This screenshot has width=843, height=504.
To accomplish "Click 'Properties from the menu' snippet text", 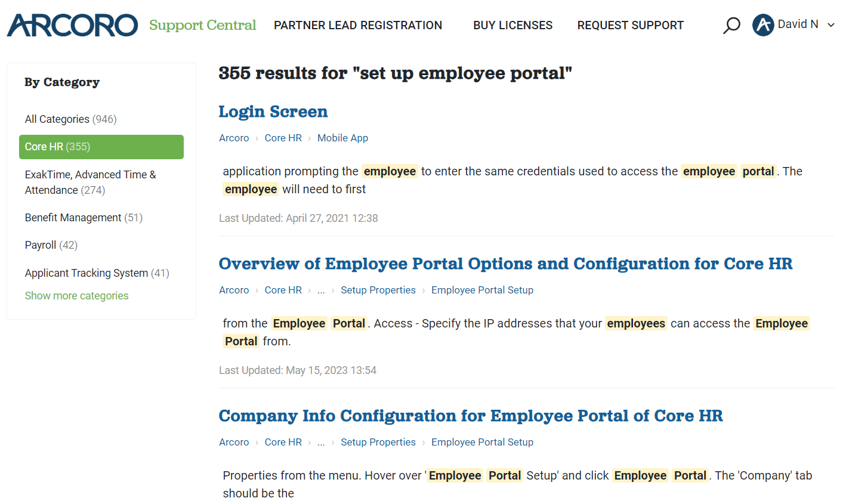I will 291,475.
